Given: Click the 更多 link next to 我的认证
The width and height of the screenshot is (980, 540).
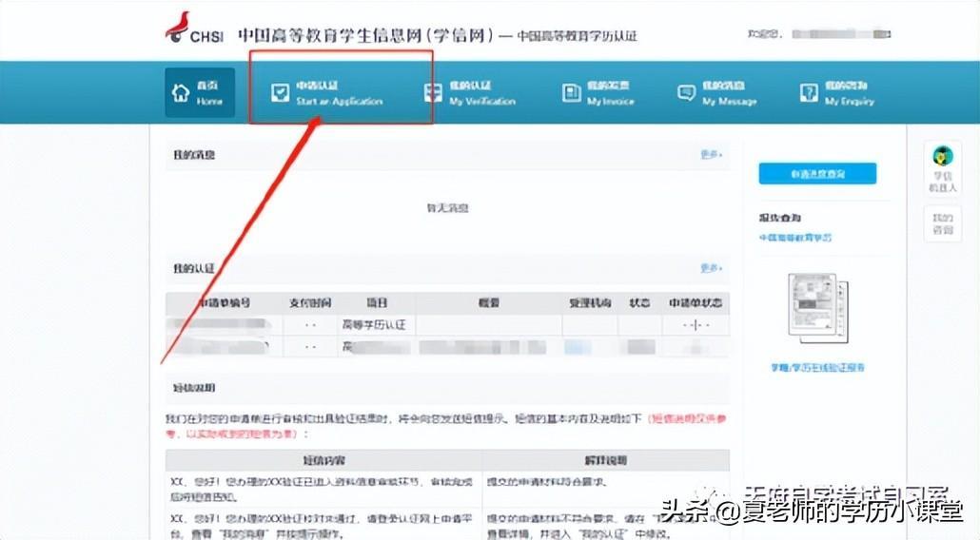Looking at the screenshot, I should 712,268.
